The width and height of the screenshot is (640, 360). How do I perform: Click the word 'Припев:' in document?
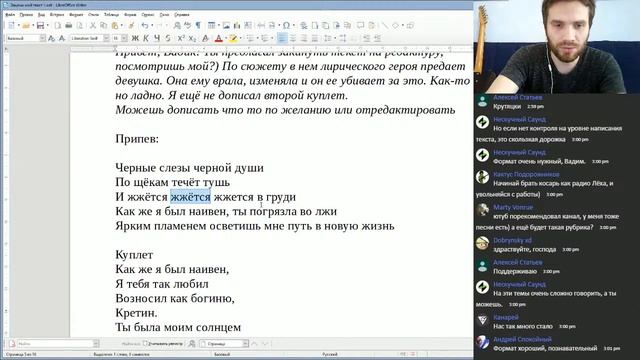pyautogui.click(x=137, y=139)
